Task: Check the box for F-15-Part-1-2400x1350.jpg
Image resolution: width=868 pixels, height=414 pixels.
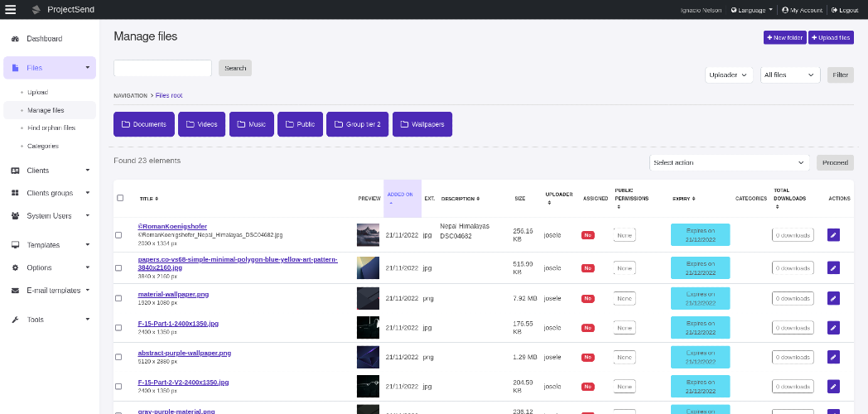Action: pos(118,328)
